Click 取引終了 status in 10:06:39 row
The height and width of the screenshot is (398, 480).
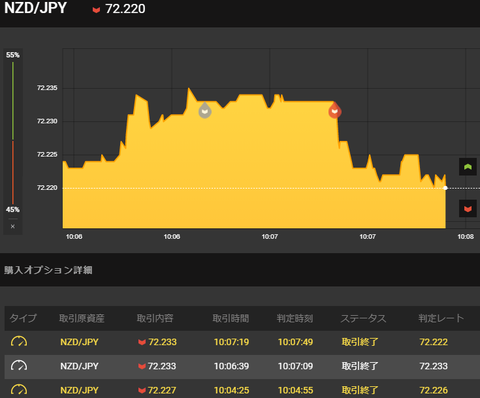[x=360, y=366]
